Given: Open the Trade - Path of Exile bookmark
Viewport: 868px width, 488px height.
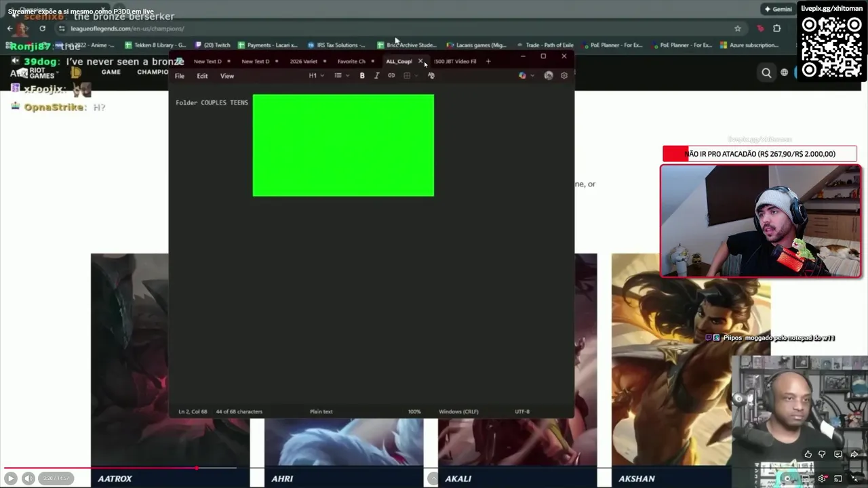Looking at the screenshot, I should point(545,45).
